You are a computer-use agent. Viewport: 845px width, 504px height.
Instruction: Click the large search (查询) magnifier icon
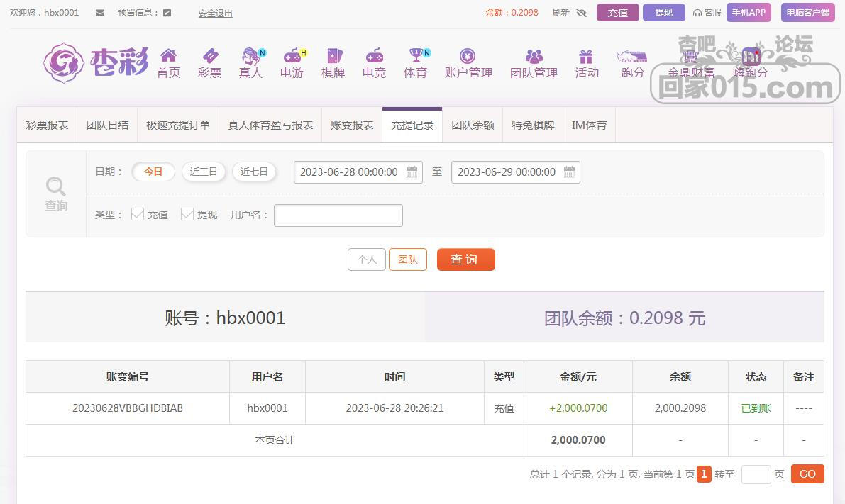pyautogui.click(x=56, y=187)
